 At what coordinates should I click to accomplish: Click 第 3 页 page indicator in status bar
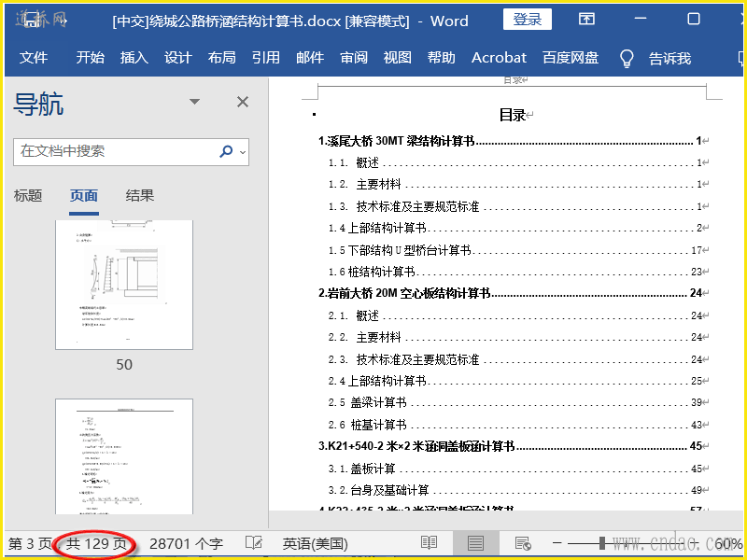click(x=30, y=543)
